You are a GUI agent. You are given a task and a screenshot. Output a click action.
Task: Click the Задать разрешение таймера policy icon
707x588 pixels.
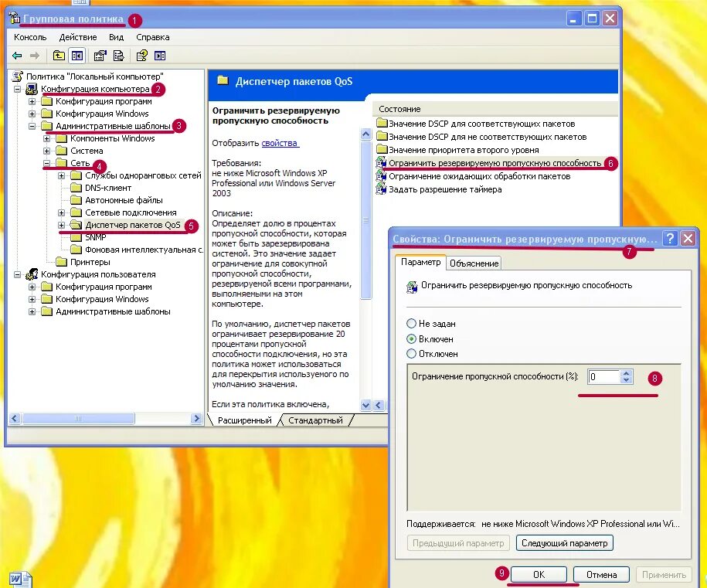click(x=381, y=189)
